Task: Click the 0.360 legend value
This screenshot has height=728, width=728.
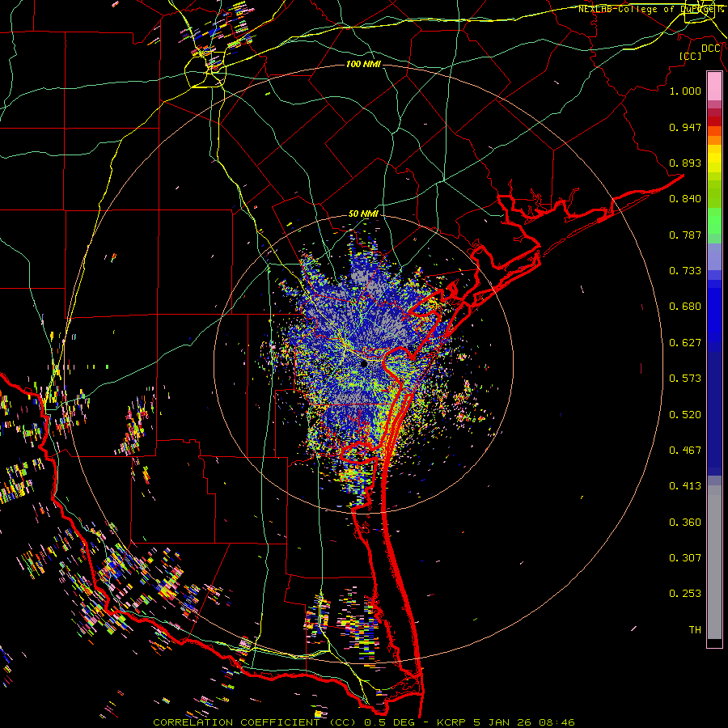Action: pyautogui.click(x=685, y=523)
